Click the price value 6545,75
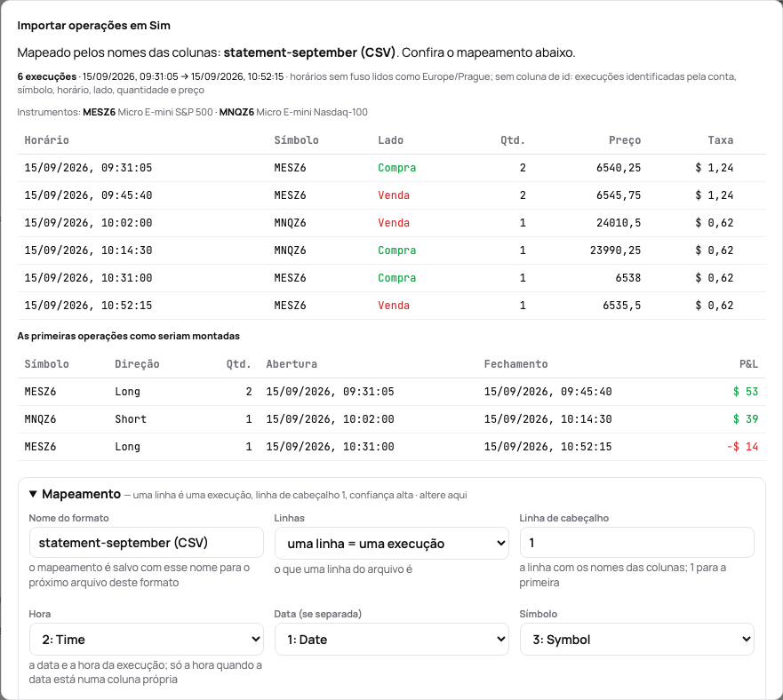This screenshot has height=700, width=783. tap(619, 195)
